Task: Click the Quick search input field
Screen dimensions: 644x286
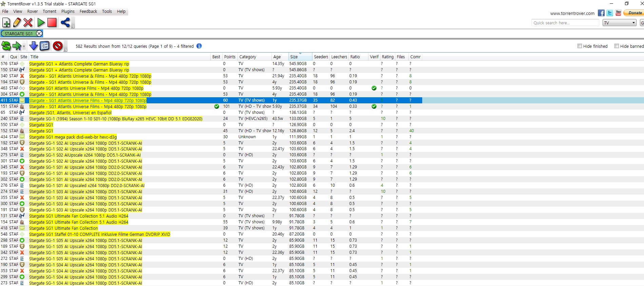Action: (x=565, y=23)
